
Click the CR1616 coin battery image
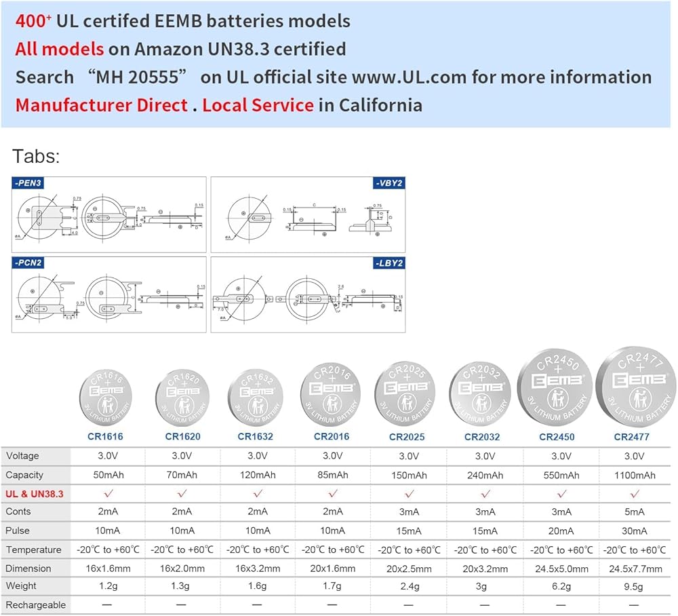tap(105, 399)
